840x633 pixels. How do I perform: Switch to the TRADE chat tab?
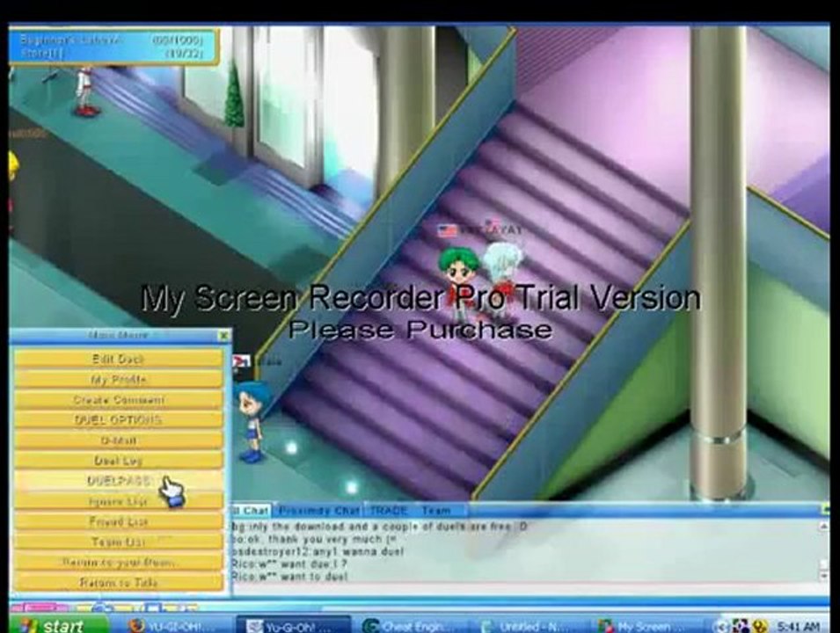pos(389,511)
